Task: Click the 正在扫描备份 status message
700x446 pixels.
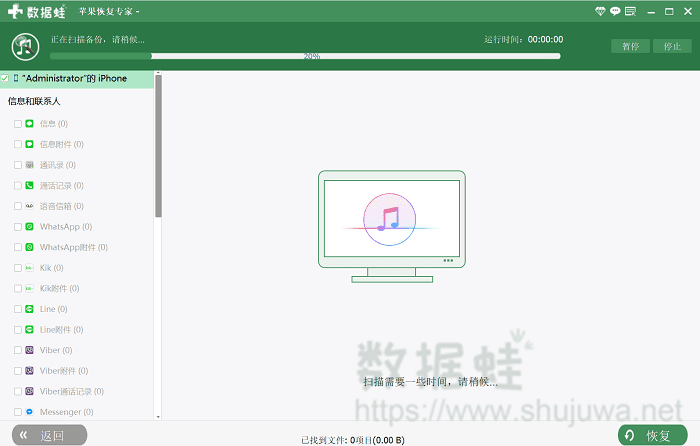Action: [98, 40]
